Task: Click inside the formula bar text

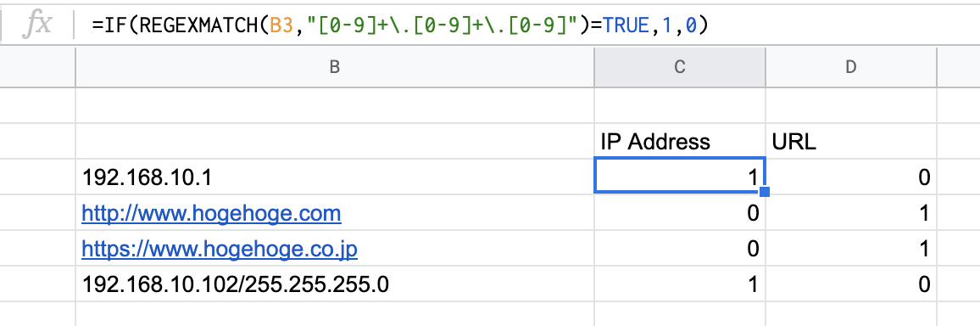Action: tap(398, 25)
